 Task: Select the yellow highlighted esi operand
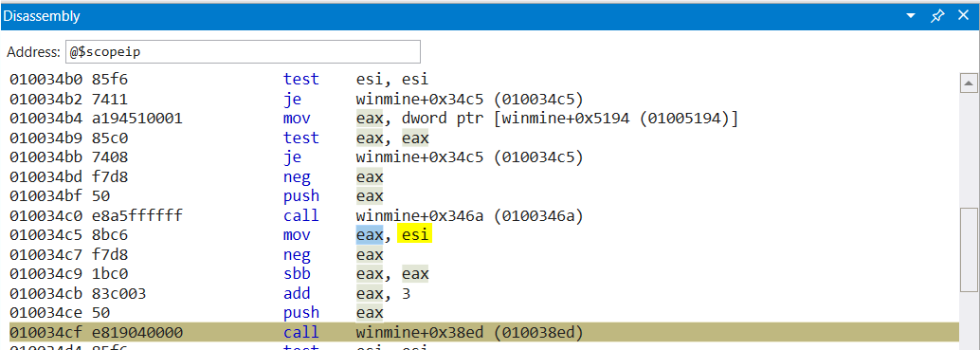pyautogui.click(x=414, y=235)
